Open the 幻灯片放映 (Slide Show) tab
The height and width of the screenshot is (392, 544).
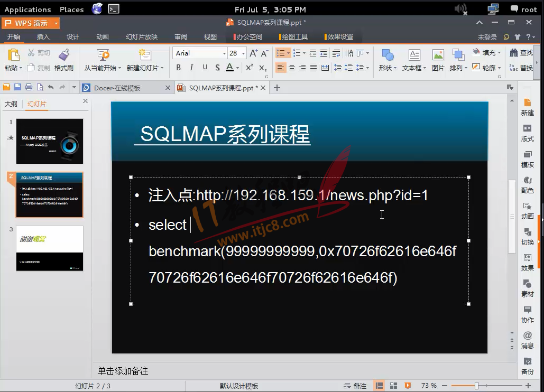[x=142, y=37]
